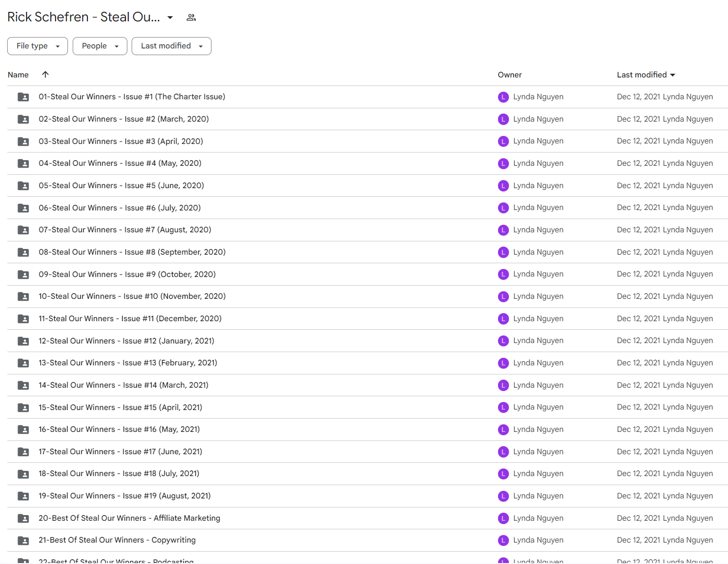Click the folder icon for Issue #10 (November, 2020)

(23, 296)
